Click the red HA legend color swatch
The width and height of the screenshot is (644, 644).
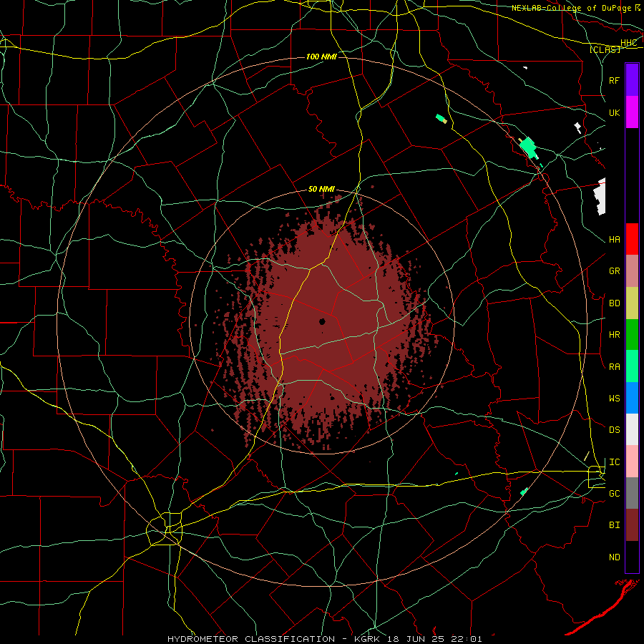(x=632, y=239)
